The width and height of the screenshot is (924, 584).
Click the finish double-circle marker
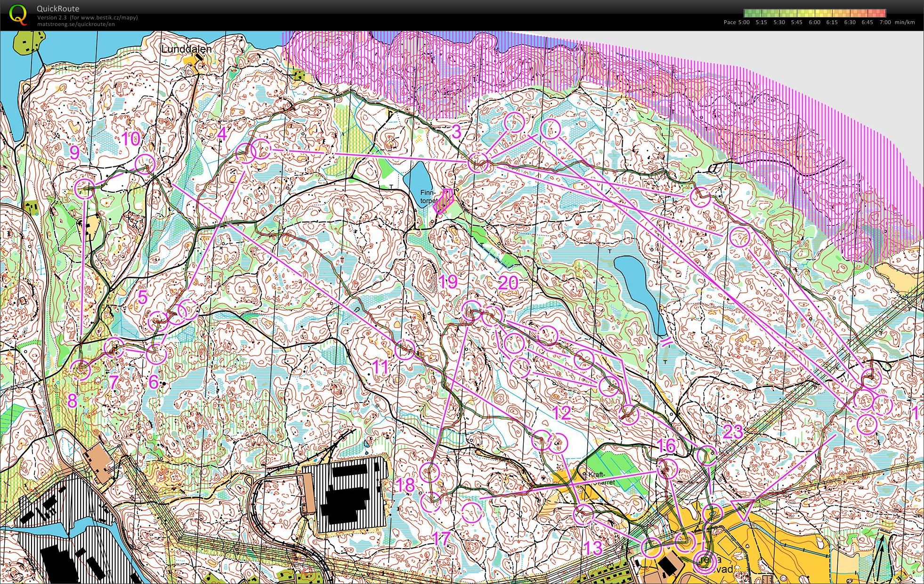[705, 563]
